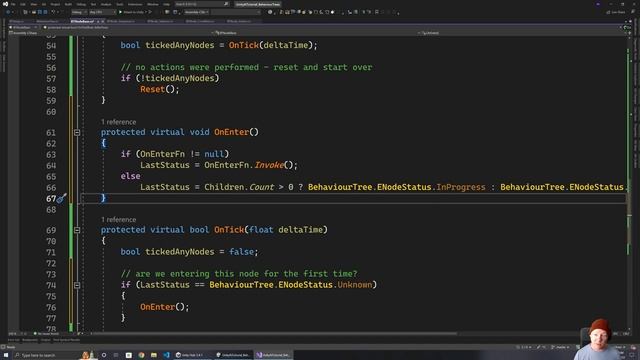Click the 'No issues found' status indicator
Screen dimensions: 640x360
click(x=46, y=333)
